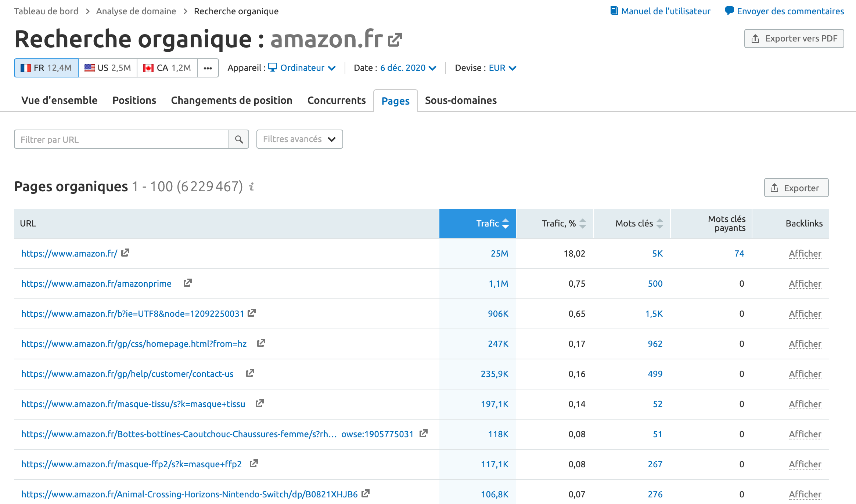
Task: Go to Tableau de bord breadcrumb
Action: [46, 11]
